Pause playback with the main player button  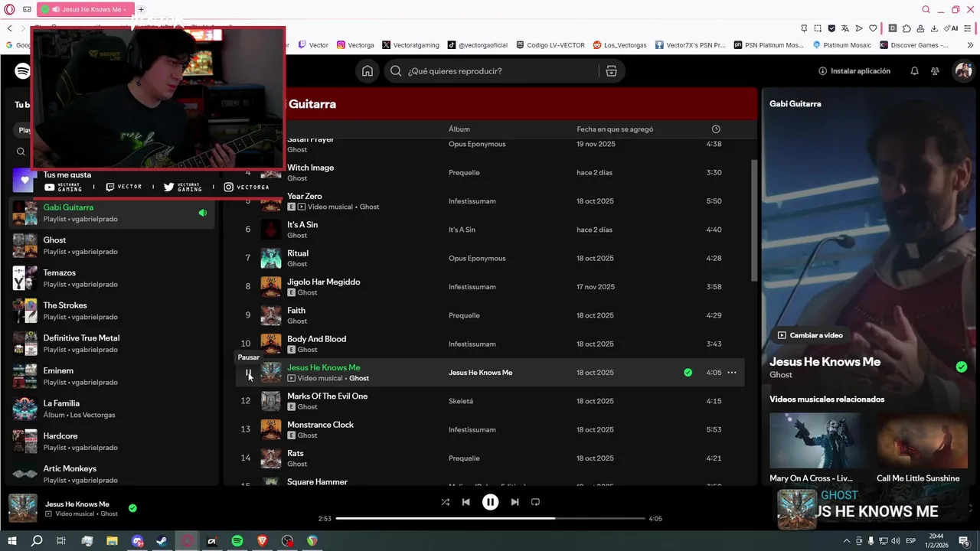coord(490,502)
